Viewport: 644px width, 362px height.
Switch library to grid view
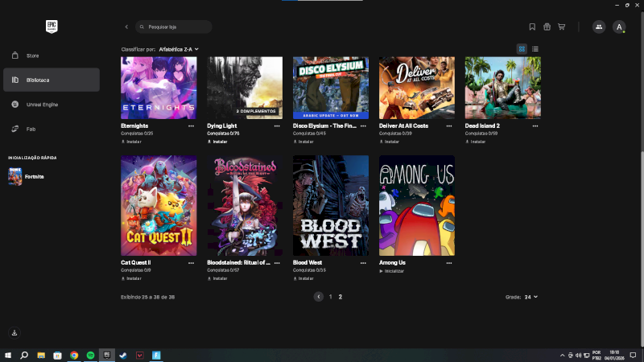pos(522,49)
